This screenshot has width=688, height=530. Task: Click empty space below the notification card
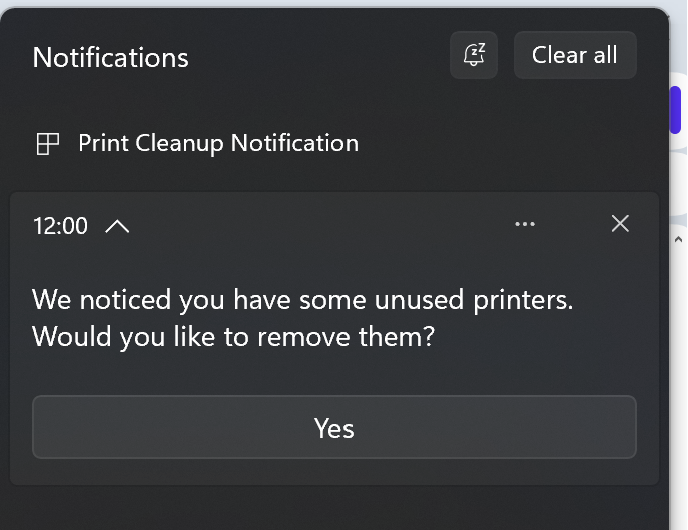point(333,508)
